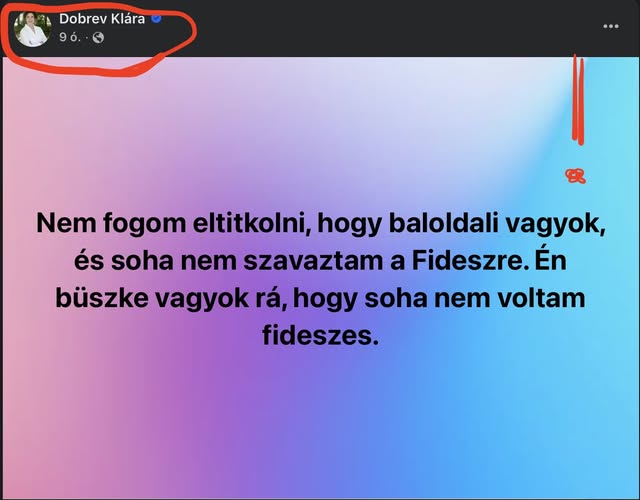Click the small red scribble mark
Image resolution: width=640 pixels, height=500 pixels.
pyautogui.click(x=576, y=176)
